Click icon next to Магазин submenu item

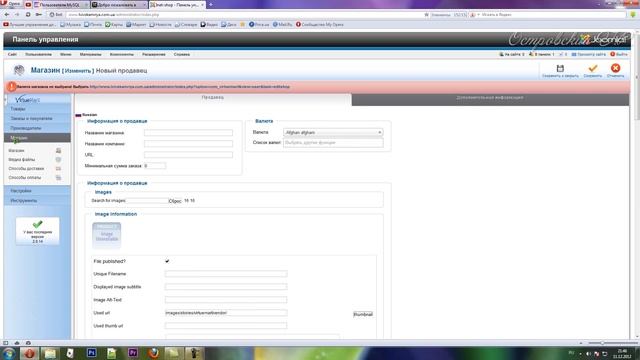[x=58, y=151]
